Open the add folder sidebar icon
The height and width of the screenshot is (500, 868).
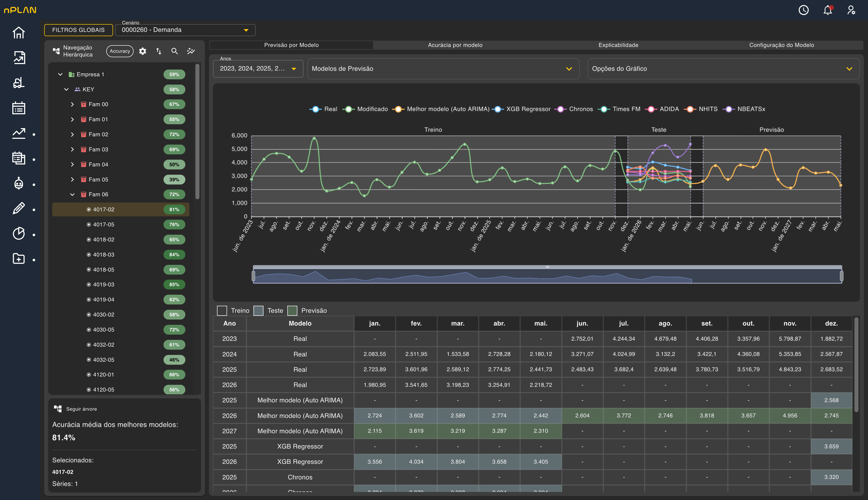(x=19, y=259)
